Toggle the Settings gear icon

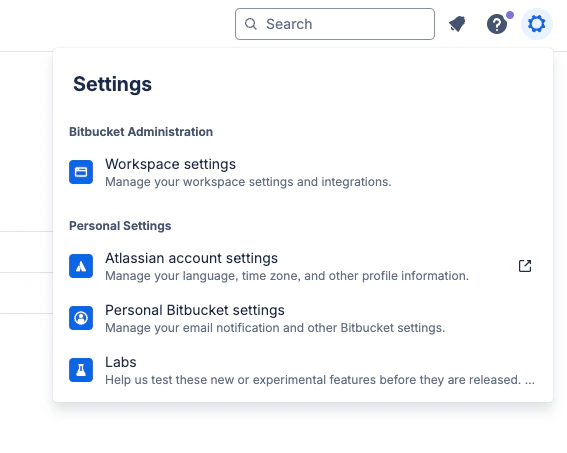[537, 24]
